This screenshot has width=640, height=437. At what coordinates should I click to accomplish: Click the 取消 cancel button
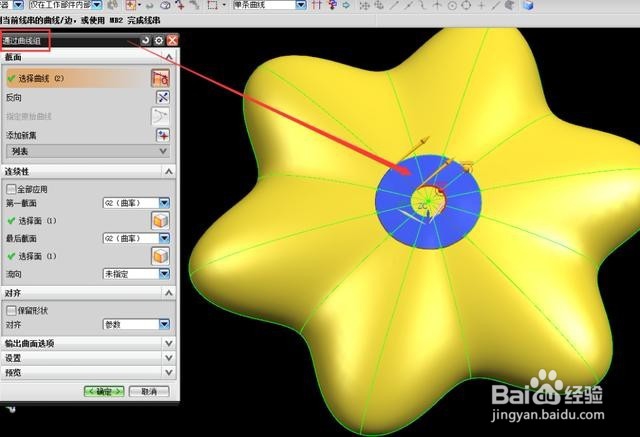(x=149, y=391)
